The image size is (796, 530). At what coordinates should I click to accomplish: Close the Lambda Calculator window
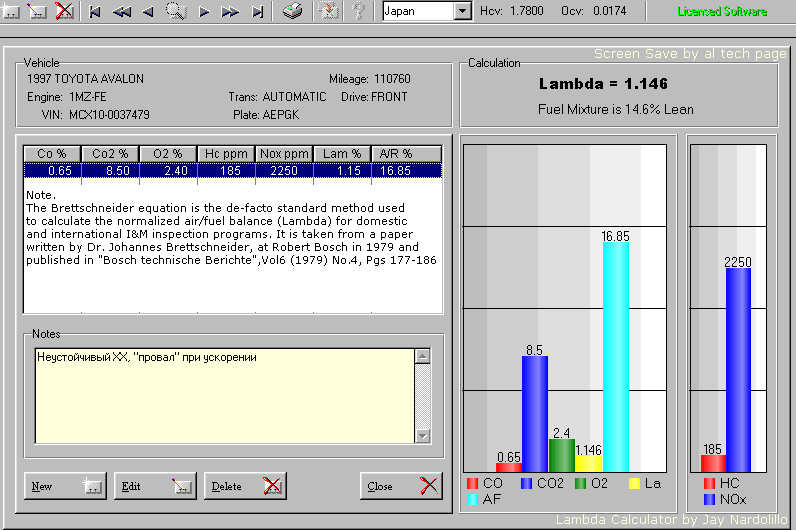coord(401,486)
